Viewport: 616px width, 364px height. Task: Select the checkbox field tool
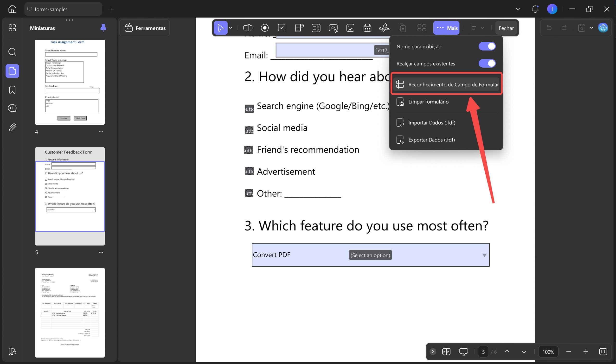click(282, 28)
